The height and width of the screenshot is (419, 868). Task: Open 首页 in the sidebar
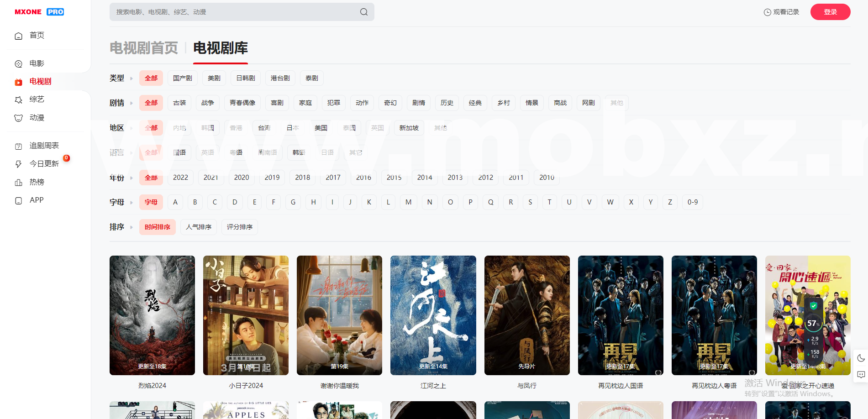(x=37, y=36)
